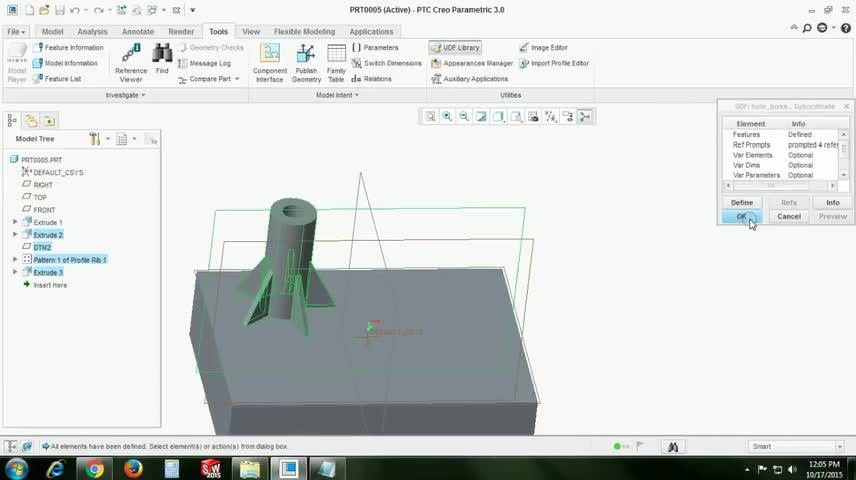Open the Relations editor
Viewport: 856px width, 480px height.
372,79
